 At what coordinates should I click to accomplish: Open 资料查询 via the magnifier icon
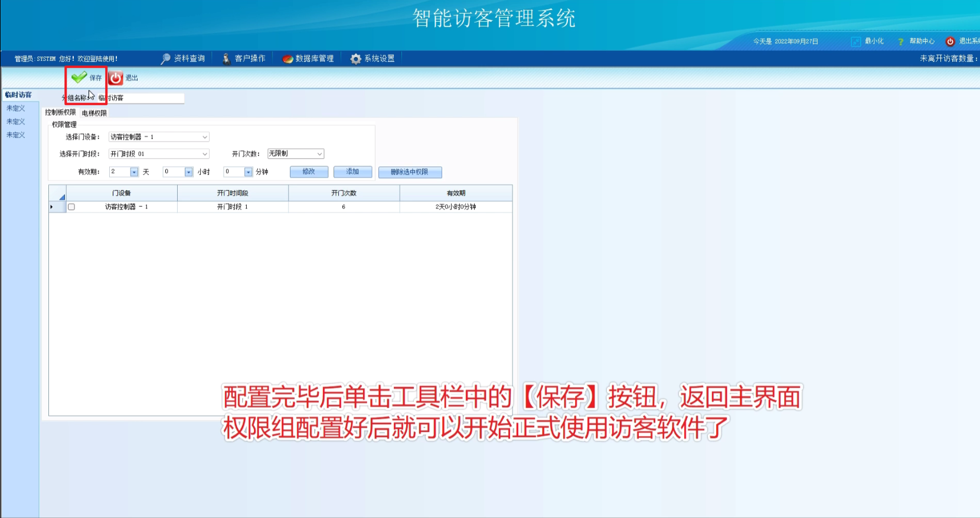click(165, 58)
